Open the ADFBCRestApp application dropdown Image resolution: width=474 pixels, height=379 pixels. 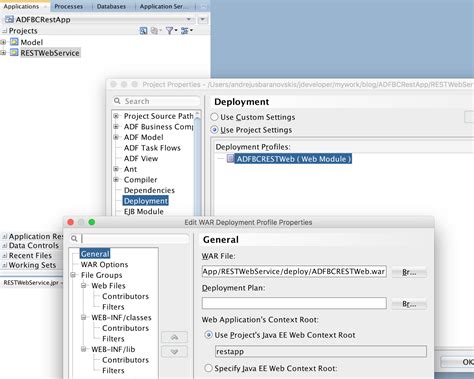[x=189, y=19]
